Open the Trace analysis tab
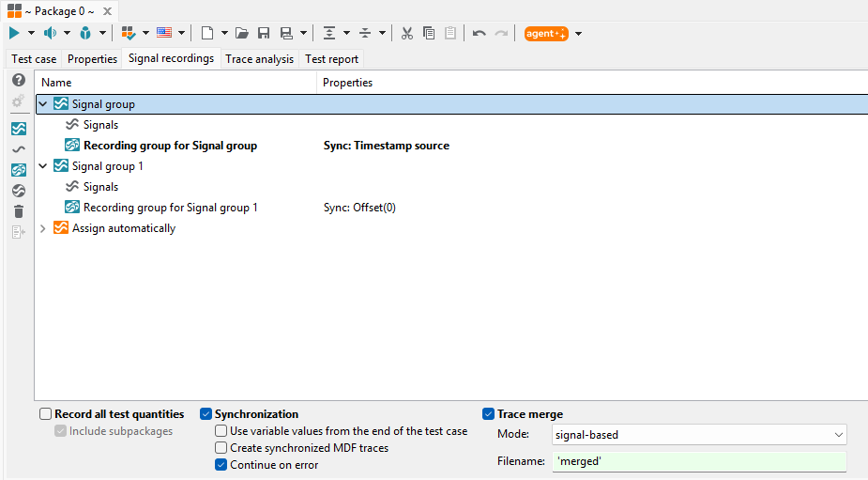 coord(259,59)
